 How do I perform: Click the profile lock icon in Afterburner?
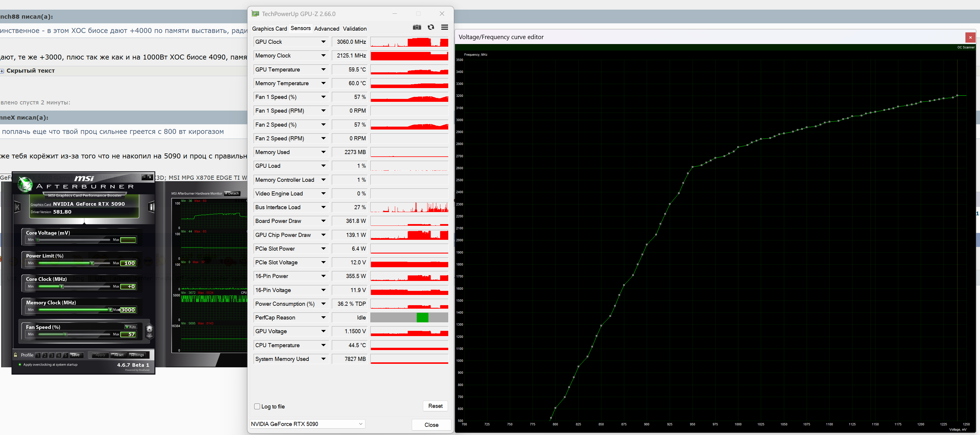(x=15, y=355)
